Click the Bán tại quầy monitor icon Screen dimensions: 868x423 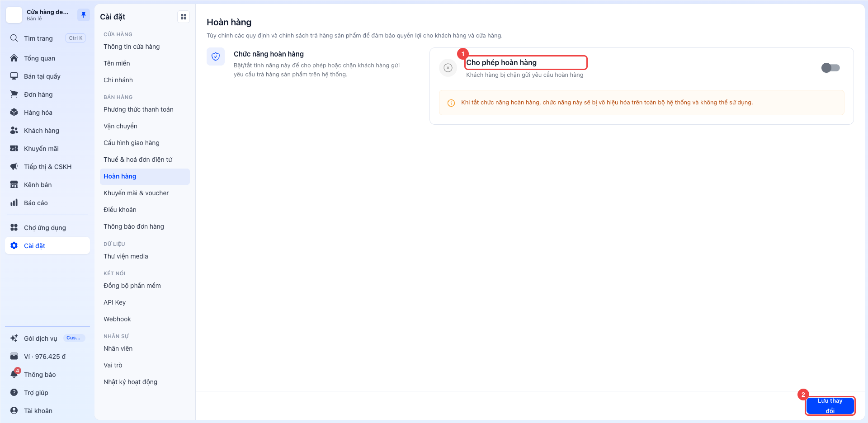click(x=14, y=76)
